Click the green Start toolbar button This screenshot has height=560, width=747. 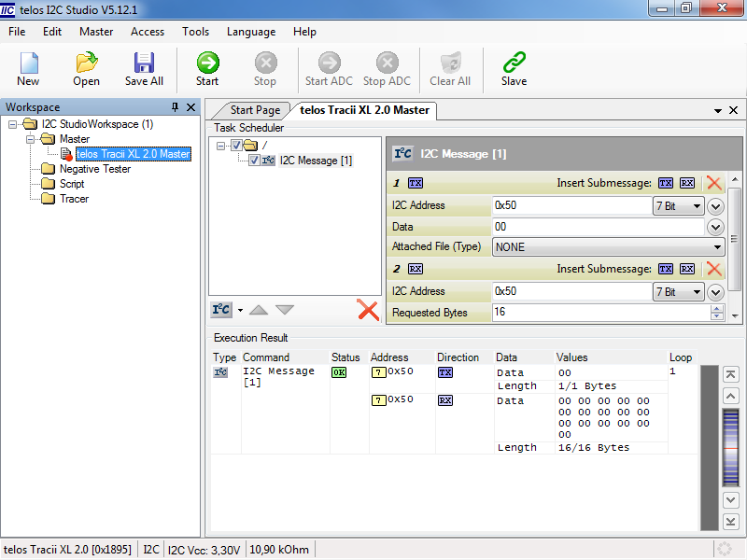click(x=207, y=69)
